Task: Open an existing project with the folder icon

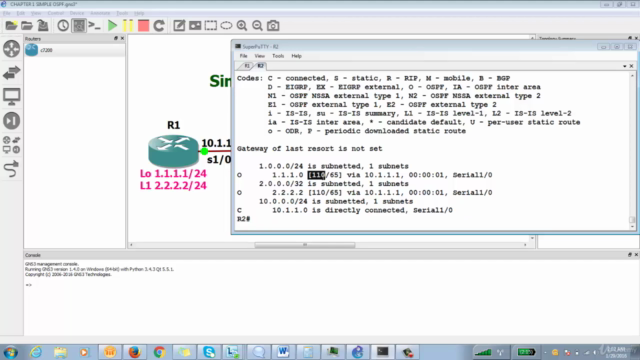Action: 27,26
